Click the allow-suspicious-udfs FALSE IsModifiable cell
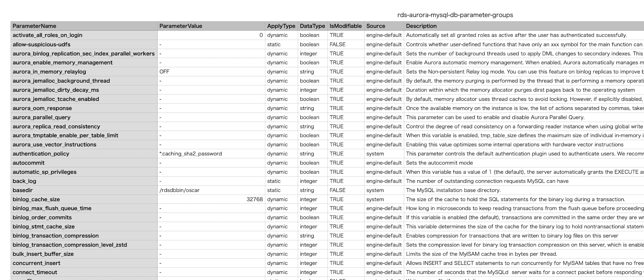This screenshot has width=644, height=280. (x=346, y=44)
